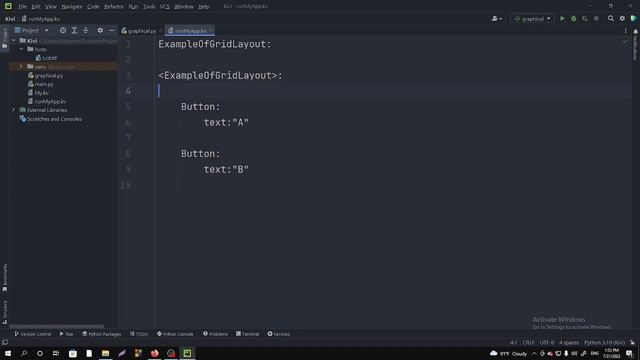Screen dimensions: 640x360
Task: Click the tool window quick-access icon bottom left
Action: point(5,342)
